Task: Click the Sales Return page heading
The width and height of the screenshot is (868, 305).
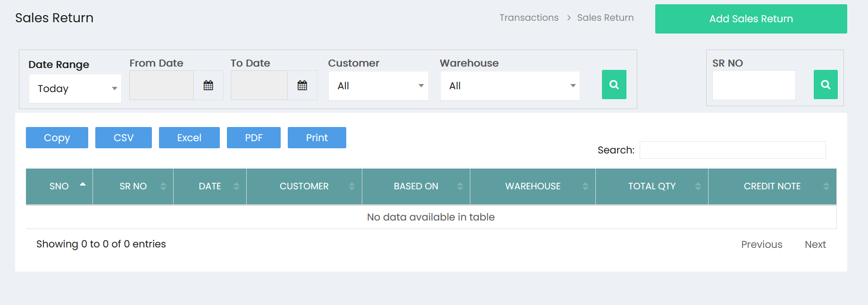Action: [x=54, y=18]
